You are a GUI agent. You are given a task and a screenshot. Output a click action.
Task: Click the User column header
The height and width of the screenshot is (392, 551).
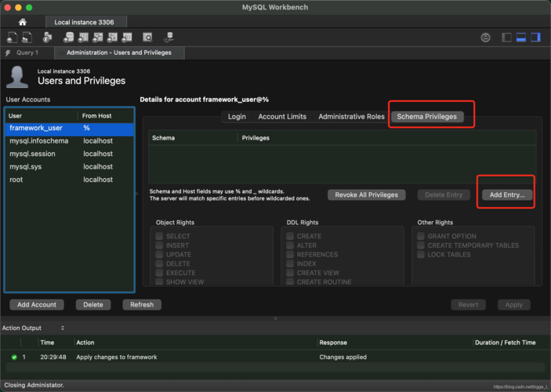(42, 116)
